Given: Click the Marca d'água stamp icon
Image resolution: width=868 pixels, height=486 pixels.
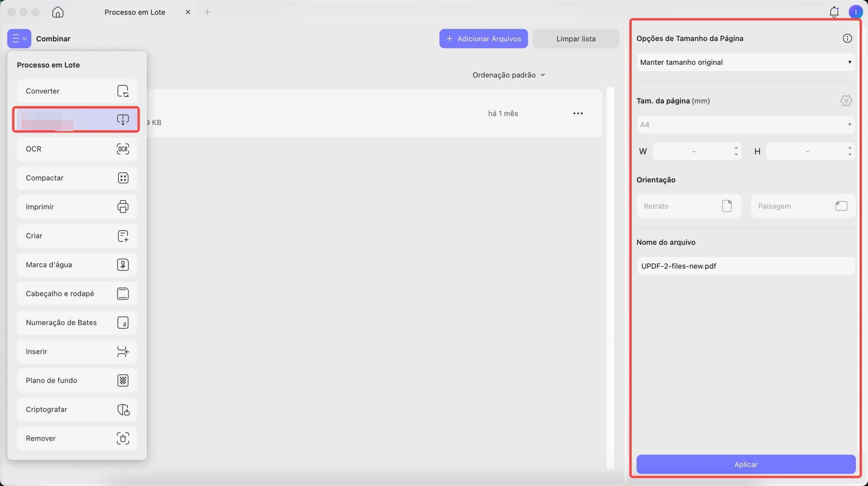Looking at the screenshot, I should [123, 265].
